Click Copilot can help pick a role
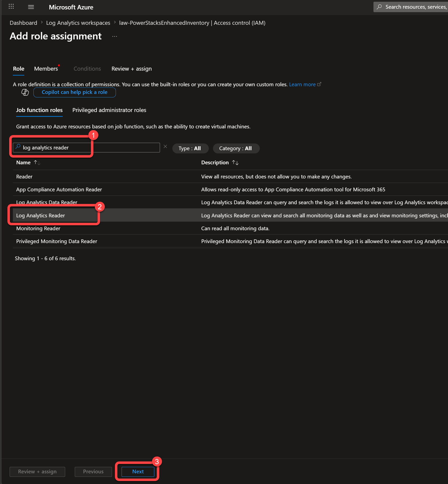This screenshot has height=484, width=448. (x=75, y=92)
